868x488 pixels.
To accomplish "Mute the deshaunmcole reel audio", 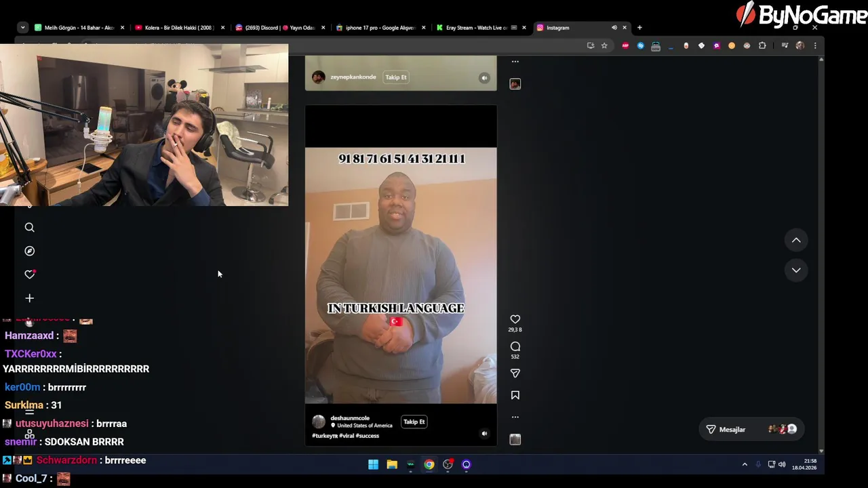I will [484, 434].
